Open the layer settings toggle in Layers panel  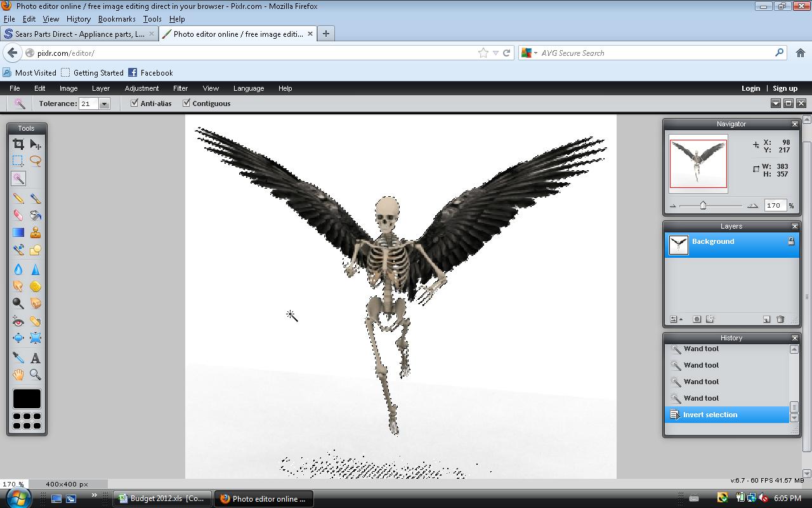tap(676, 319)
